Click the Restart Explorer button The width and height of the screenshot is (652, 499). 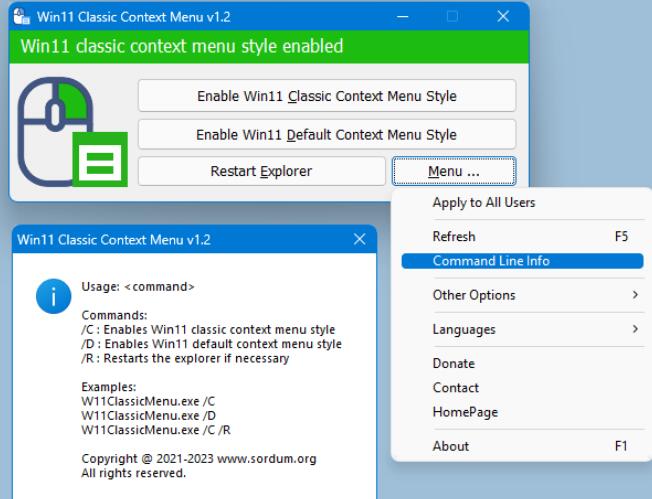point(262,171)
